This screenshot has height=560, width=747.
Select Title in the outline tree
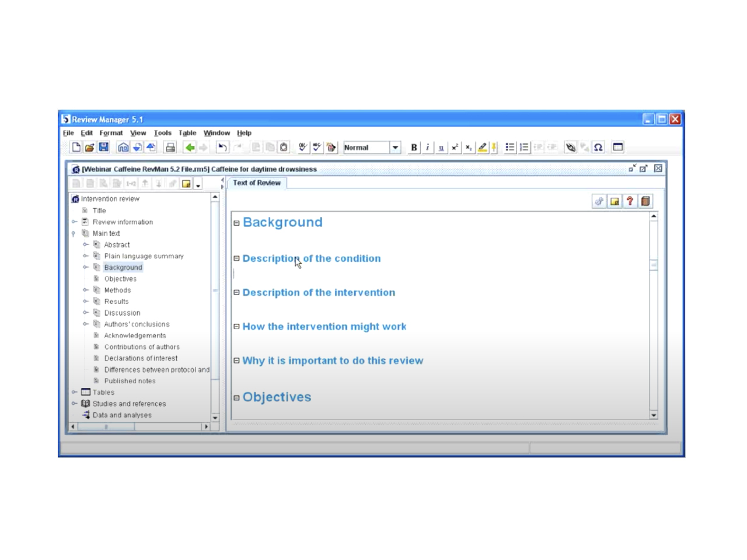[x=99, y=211]
